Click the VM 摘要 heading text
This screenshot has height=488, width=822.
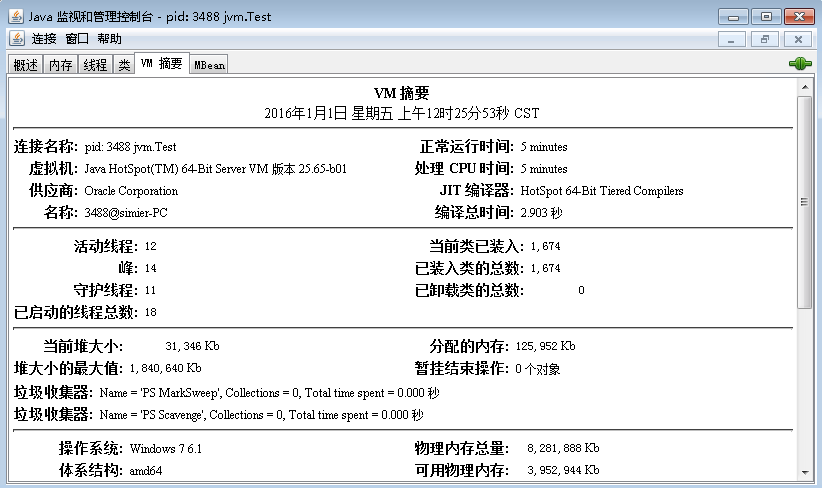[402, 93]
